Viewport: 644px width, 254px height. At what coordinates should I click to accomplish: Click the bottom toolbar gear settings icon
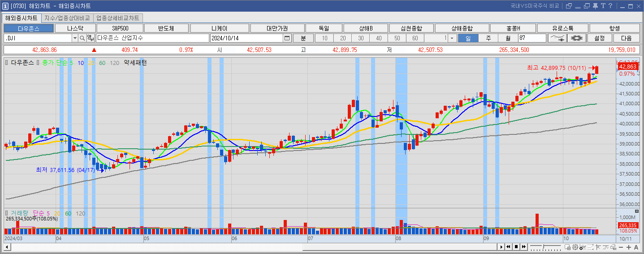(575, 247)
